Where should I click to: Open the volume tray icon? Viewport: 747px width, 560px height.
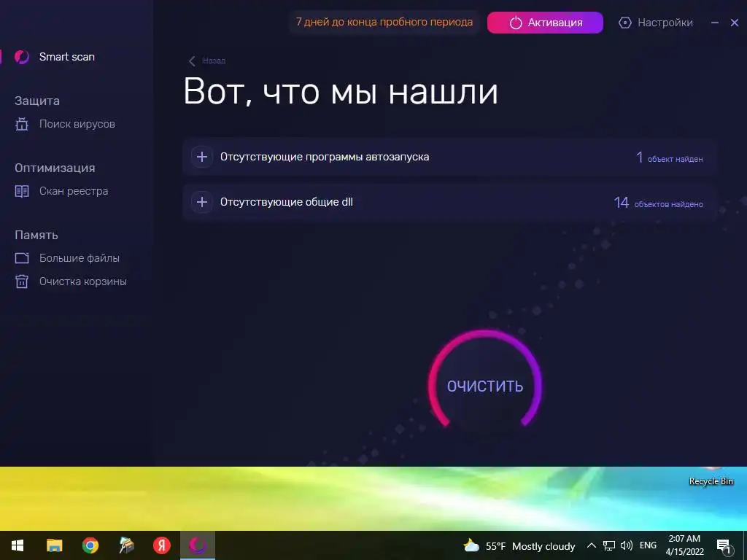[x=627, y=545]
